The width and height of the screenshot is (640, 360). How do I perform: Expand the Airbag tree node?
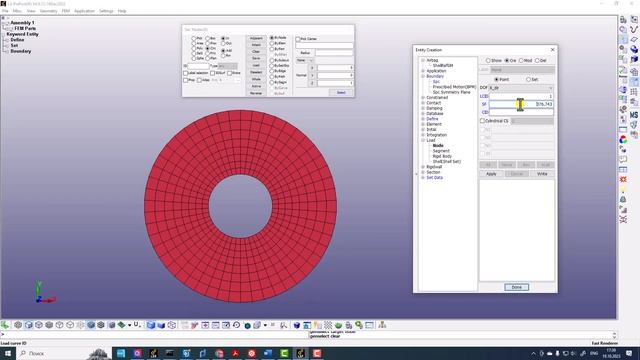pyautogui.click(x=423, y=60)
